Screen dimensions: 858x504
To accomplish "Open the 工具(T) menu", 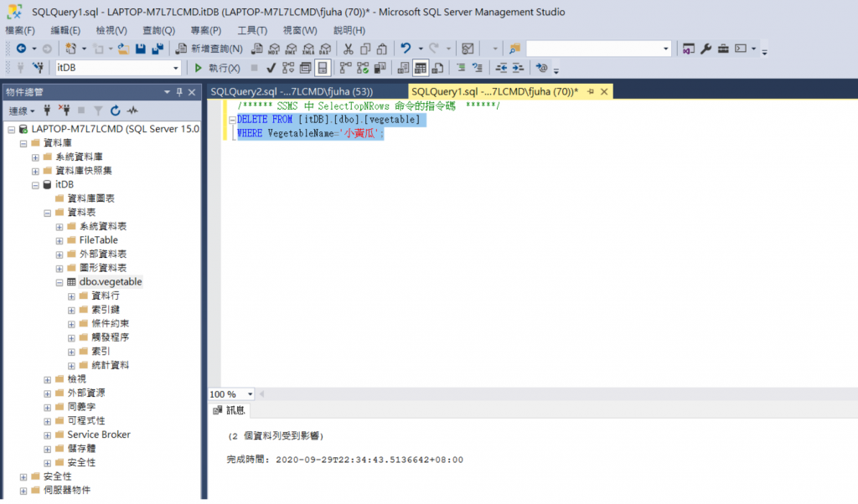I will pos(252,31).
